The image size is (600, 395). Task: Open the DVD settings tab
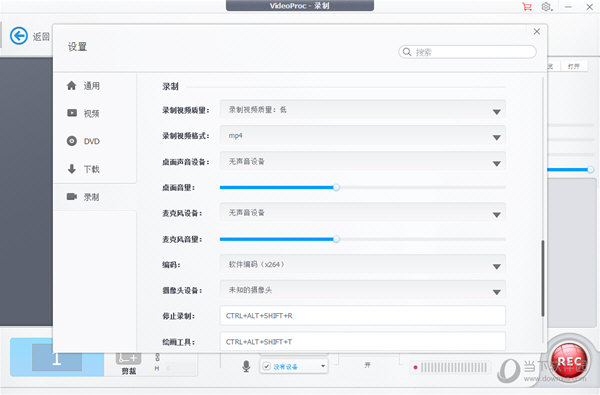click(x=95, y=141)
